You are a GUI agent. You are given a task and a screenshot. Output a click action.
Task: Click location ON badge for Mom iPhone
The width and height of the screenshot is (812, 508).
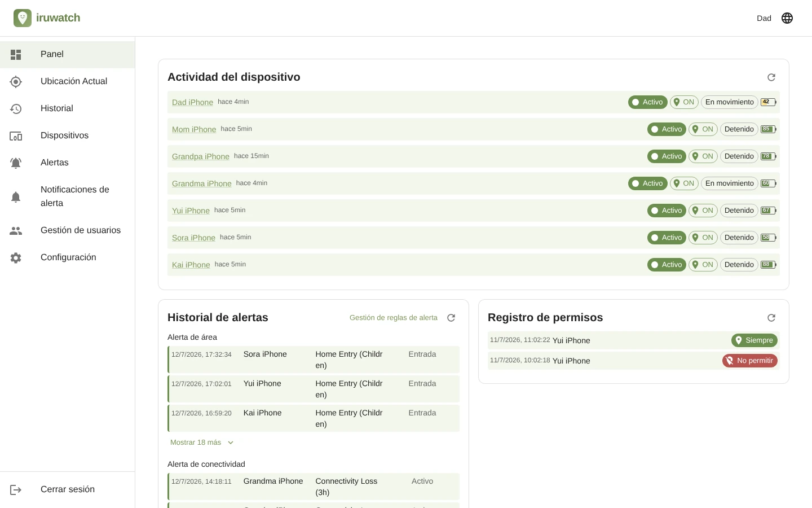(x=703, y=129)
